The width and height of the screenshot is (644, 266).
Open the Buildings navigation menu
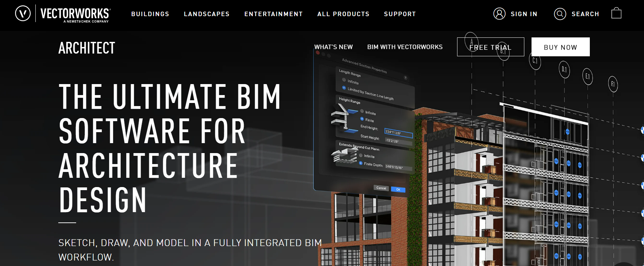(x=150, y=14)
